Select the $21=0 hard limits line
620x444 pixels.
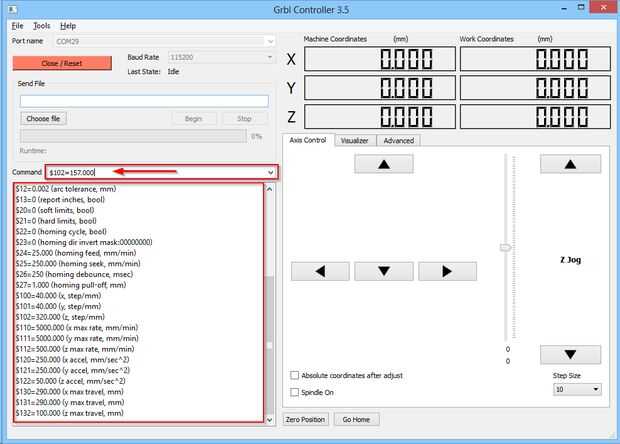pos(56,221)
